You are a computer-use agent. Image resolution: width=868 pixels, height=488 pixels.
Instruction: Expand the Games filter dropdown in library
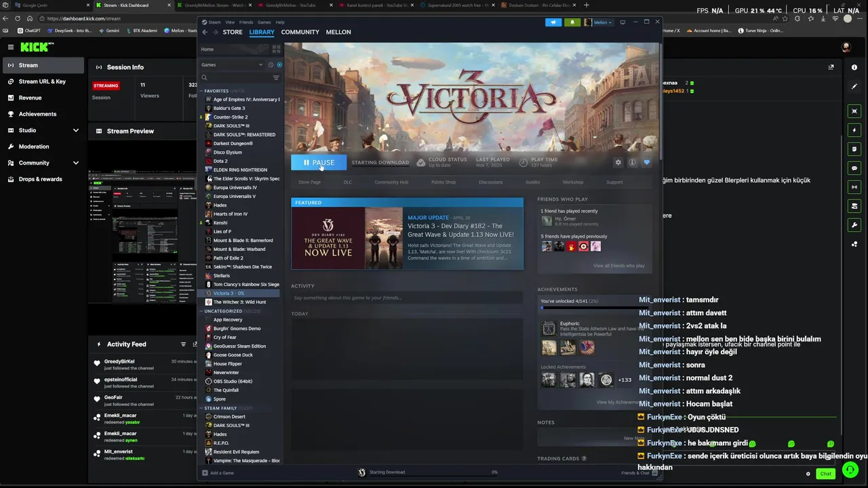(x=232, y=64)
